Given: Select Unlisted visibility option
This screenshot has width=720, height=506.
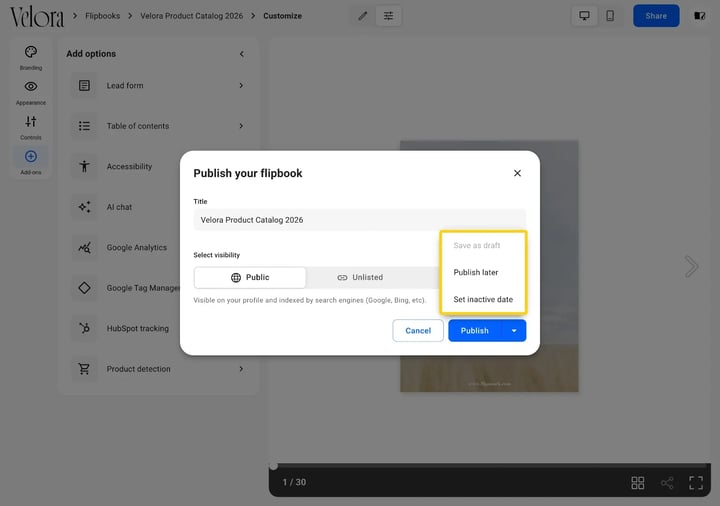Looking at the screenshot, I should 360,277.
